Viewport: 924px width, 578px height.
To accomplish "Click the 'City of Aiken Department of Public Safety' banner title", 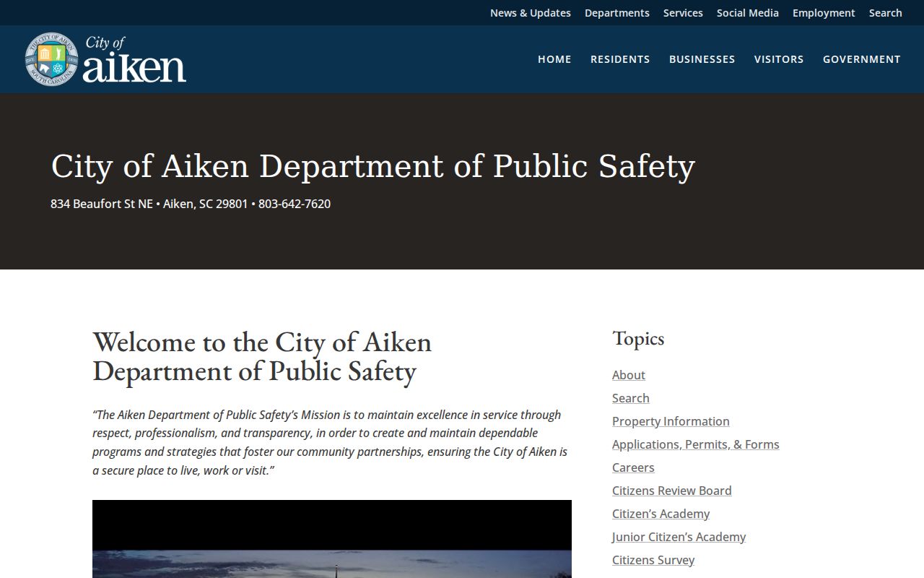I will [x=372, y=166].
